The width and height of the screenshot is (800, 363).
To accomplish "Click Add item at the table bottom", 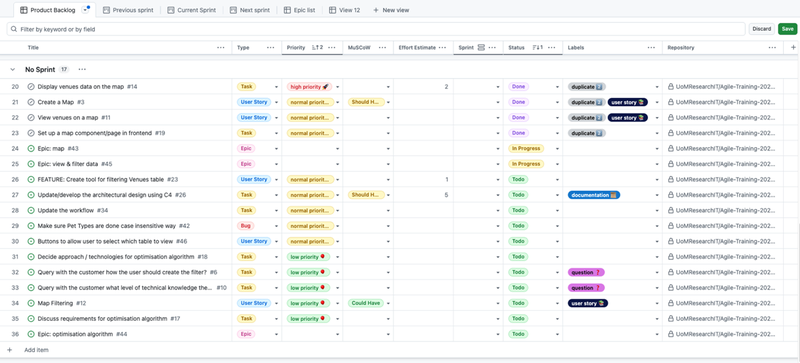I will point(36,350).
